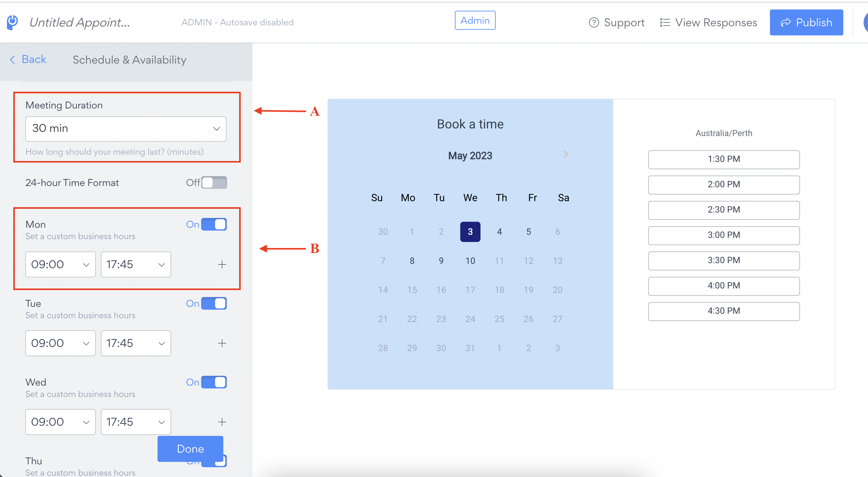Open Support help icon

click(x=594, y=22)
